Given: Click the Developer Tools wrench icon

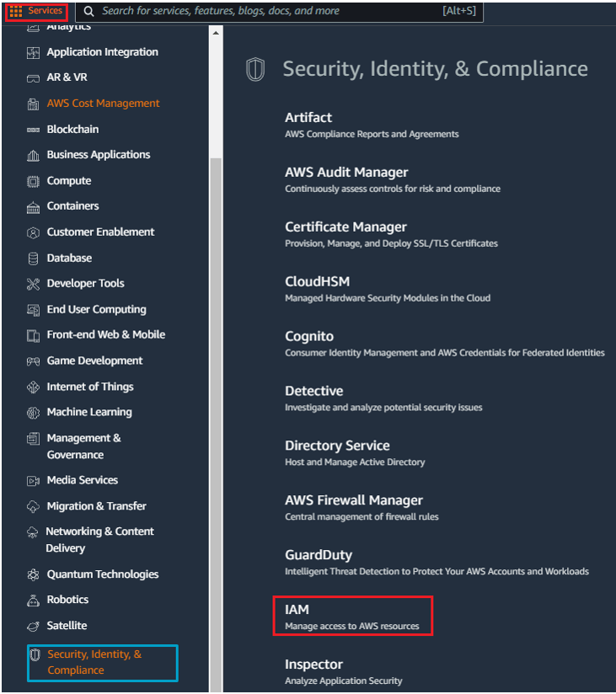Looking at the screenshot, I should tap(33, 284).
